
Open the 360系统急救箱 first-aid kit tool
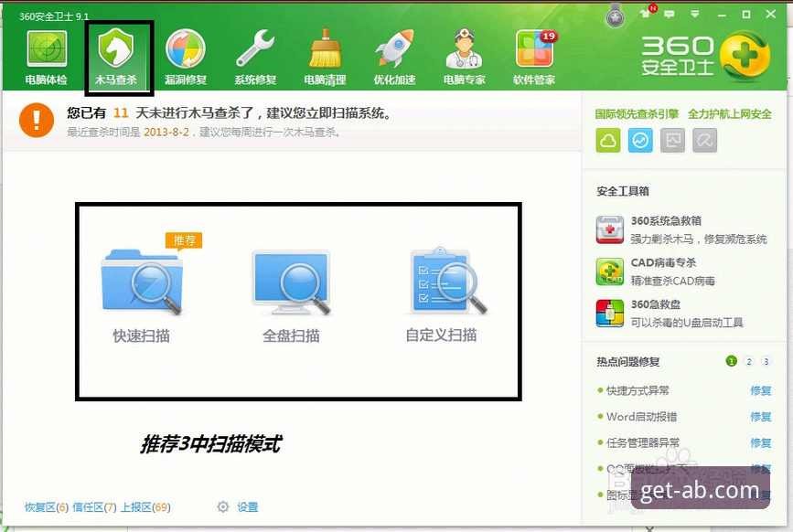coord(681,229)
